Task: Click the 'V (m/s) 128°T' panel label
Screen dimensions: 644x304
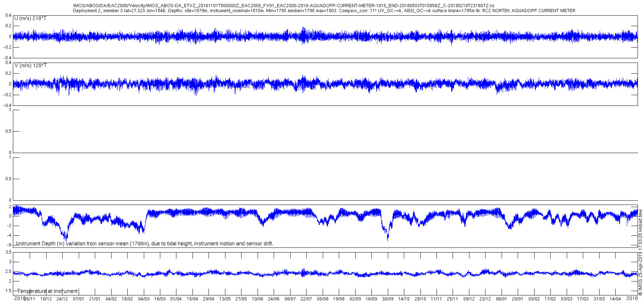Action: (30, 65)
